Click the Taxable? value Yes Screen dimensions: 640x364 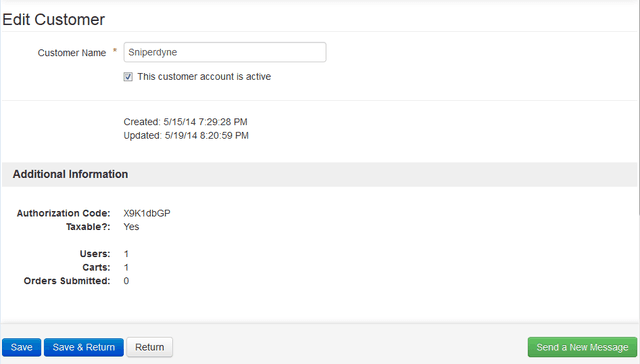pos(131,227)
